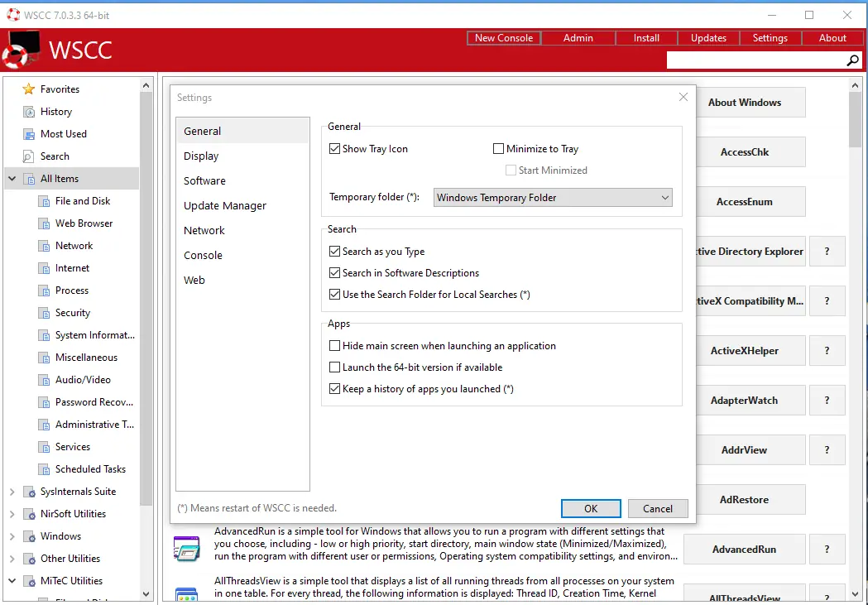Viewport: 868px width, 605px height.
Task: Click the System Information category icon
Action: point(44,335)
